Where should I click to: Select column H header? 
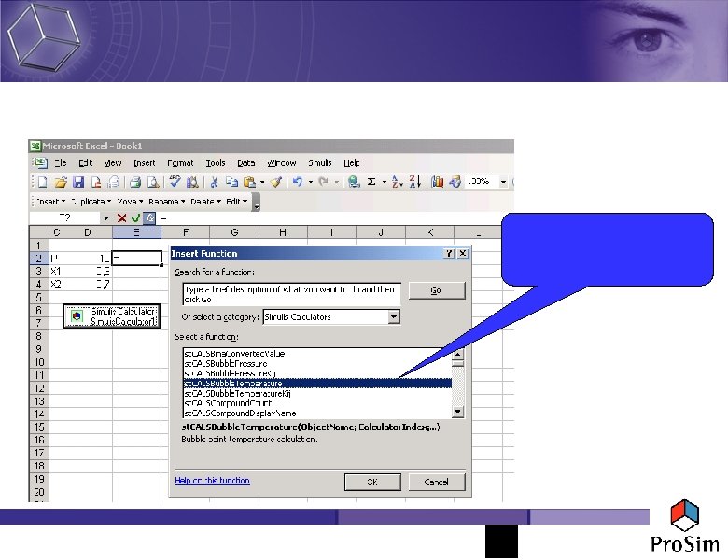tap(283, 232)
